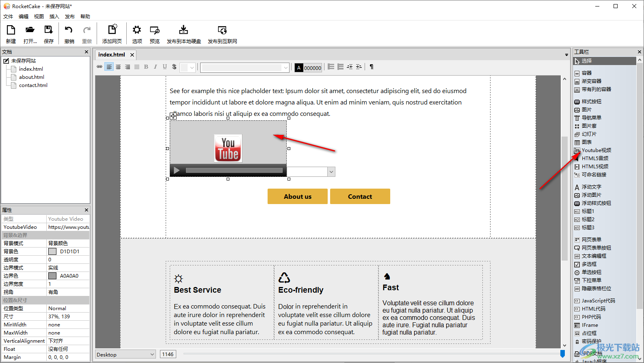Select the 浮动文字 floating text tool
Viewport: 644px width, 363px height.
pyautogui.click(x=591, y=187)
